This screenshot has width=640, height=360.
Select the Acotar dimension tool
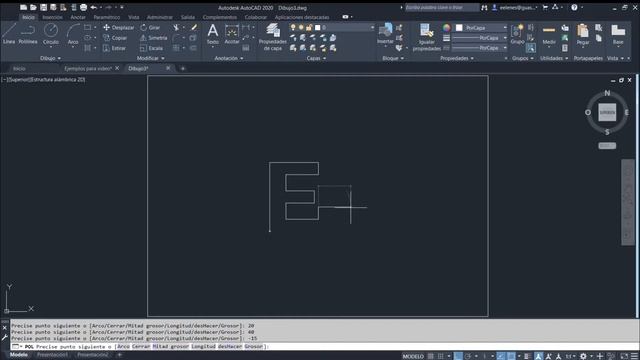(x=232, y=33)
